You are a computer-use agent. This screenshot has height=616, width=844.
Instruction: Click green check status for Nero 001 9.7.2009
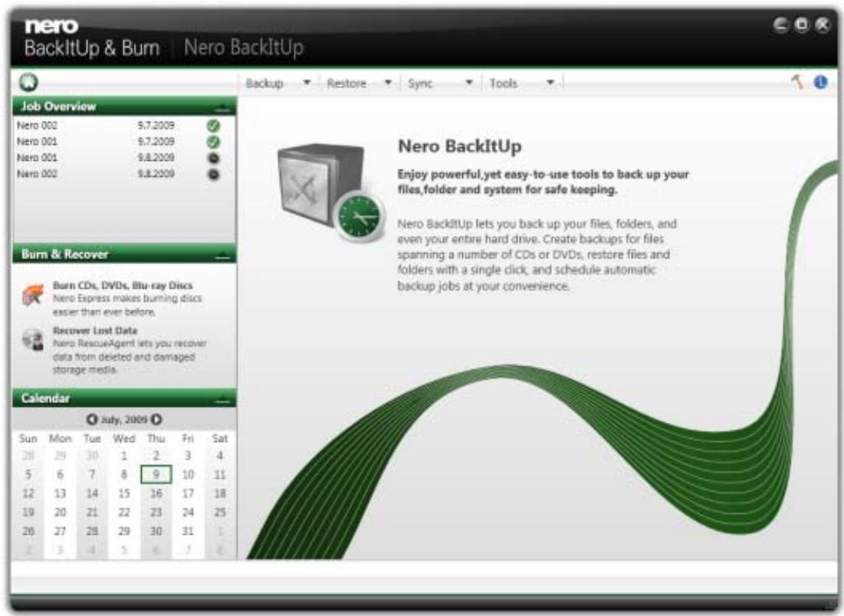click(214, 142)
